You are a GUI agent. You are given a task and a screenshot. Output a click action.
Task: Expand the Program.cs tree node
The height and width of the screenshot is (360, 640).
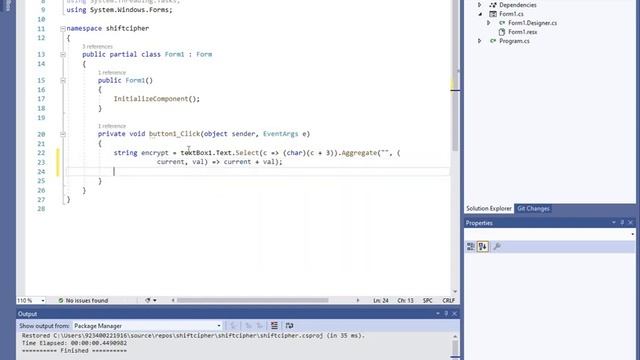point(480,41)
